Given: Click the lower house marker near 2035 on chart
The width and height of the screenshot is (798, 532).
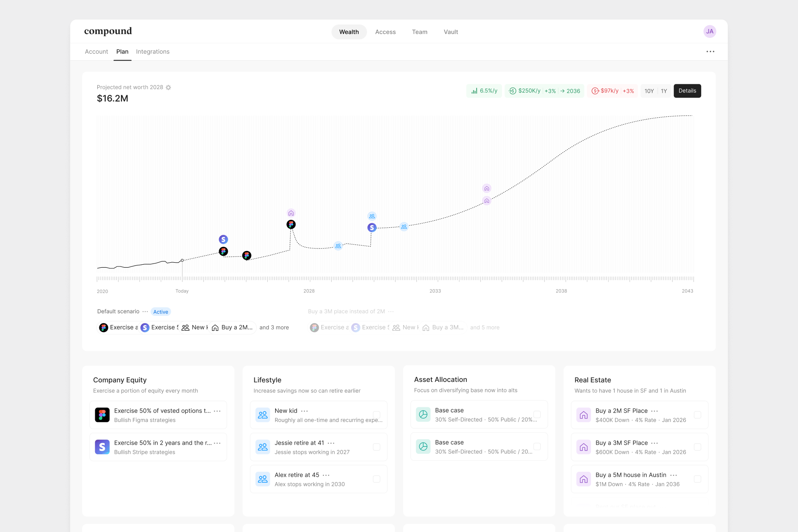Looking at the screenshot, I should (487, 201).
